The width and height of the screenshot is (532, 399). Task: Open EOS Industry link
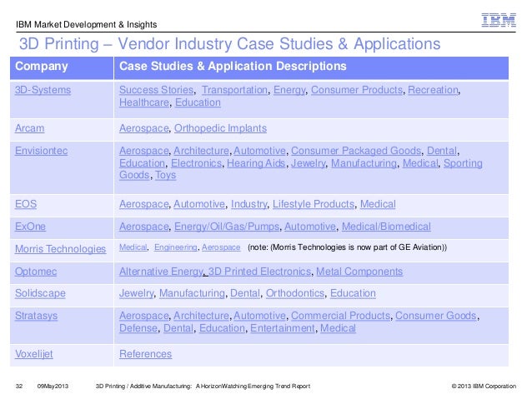pyautogui.click(x=249, y=204)
